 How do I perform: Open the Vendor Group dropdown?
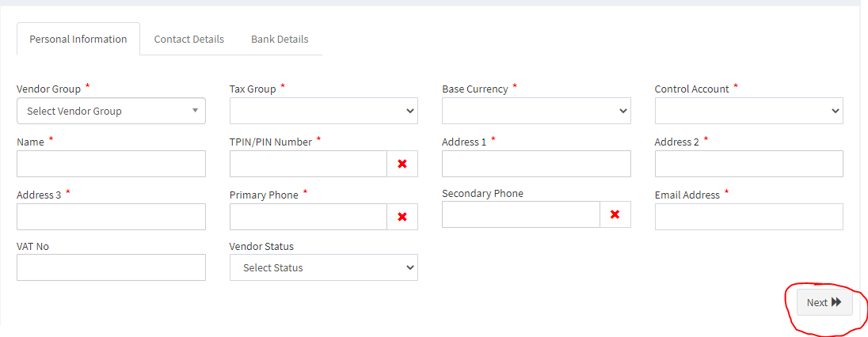pyautogui.click(x=111, y=111)
